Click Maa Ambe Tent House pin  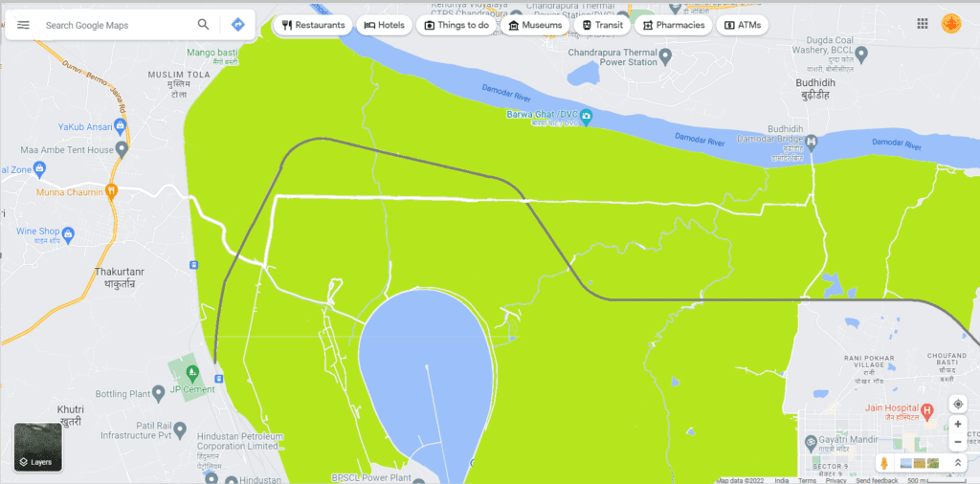(x=122, y=150)
